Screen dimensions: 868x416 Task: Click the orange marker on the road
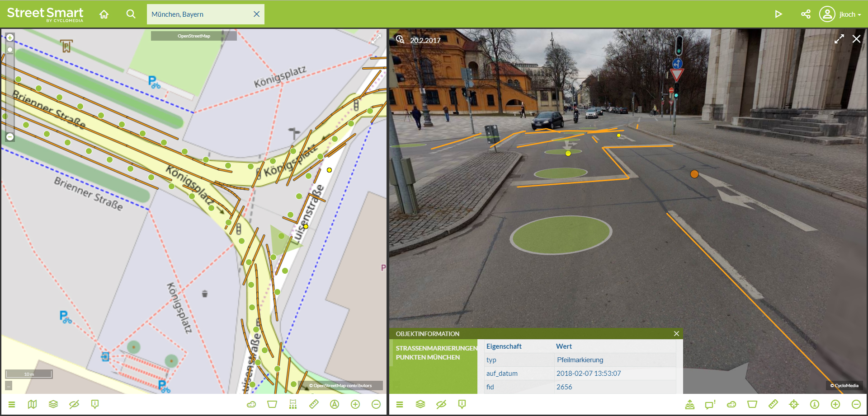tap(694, 174)
